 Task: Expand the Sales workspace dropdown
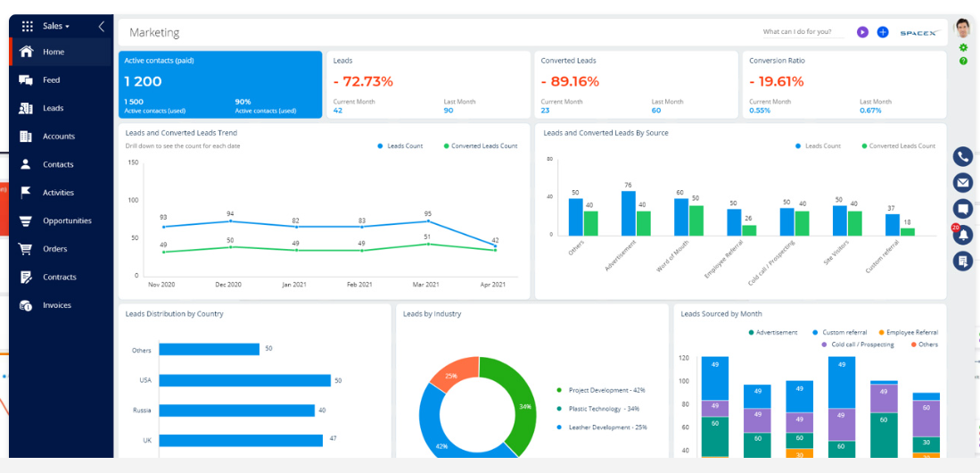coord(56,27)
